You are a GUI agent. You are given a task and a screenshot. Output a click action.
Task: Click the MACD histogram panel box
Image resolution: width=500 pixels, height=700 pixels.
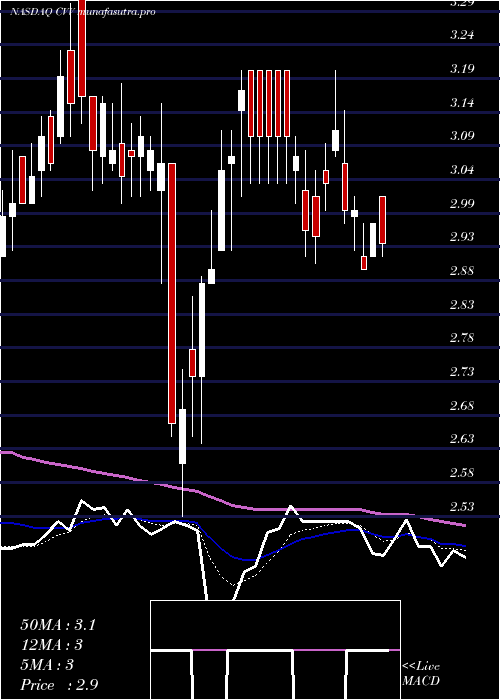click(x=275, y=650)
